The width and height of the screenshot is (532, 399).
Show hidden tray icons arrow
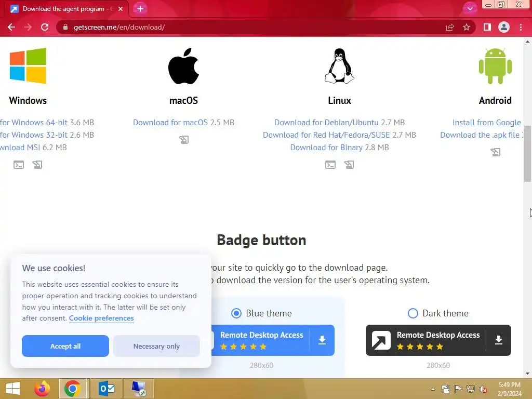click(433, 389)
